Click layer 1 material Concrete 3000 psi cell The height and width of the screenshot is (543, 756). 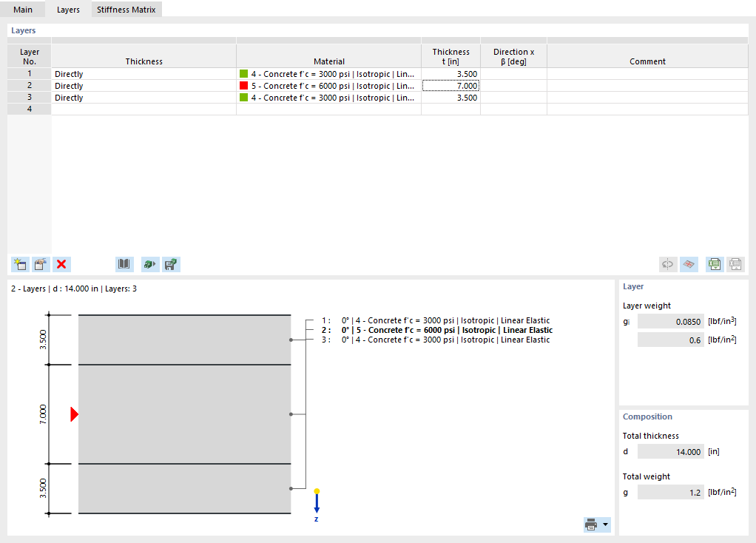[329, 74]
